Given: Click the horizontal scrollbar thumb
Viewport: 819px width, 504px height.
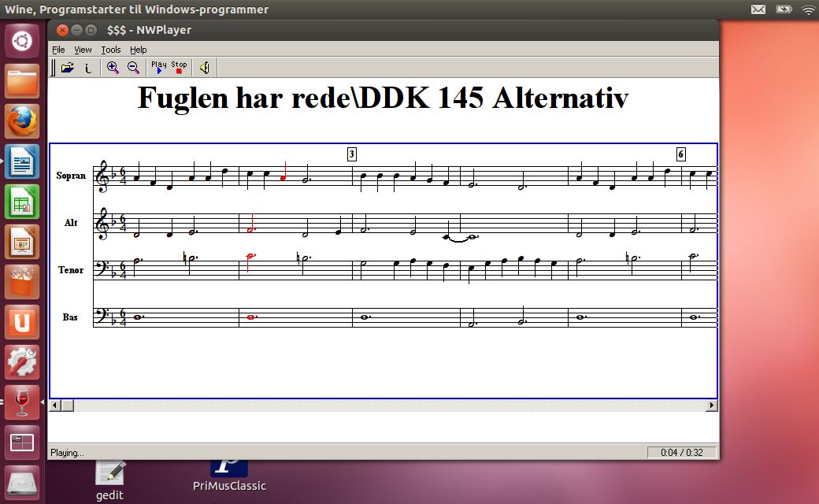Looking at the screenshot, I should click(x=68, y=406).
